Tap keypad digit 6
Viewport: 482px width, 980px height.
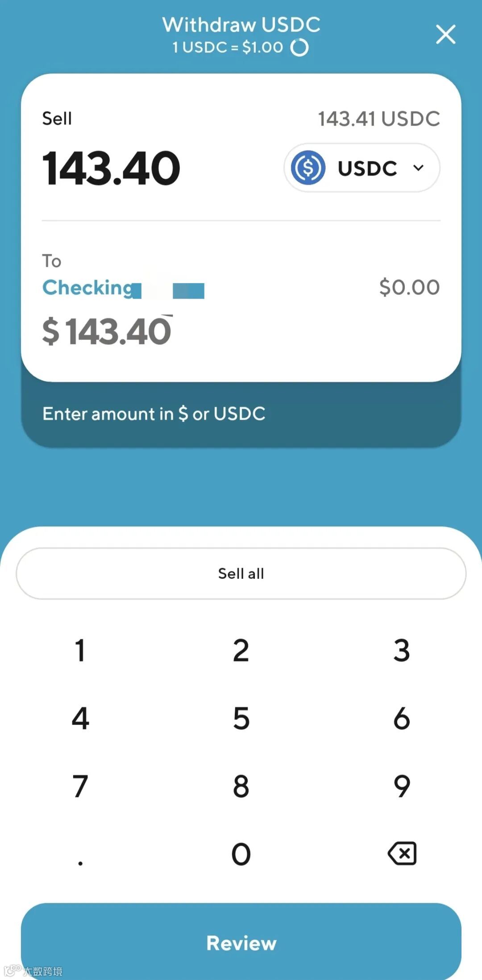(x=402, y=718)
